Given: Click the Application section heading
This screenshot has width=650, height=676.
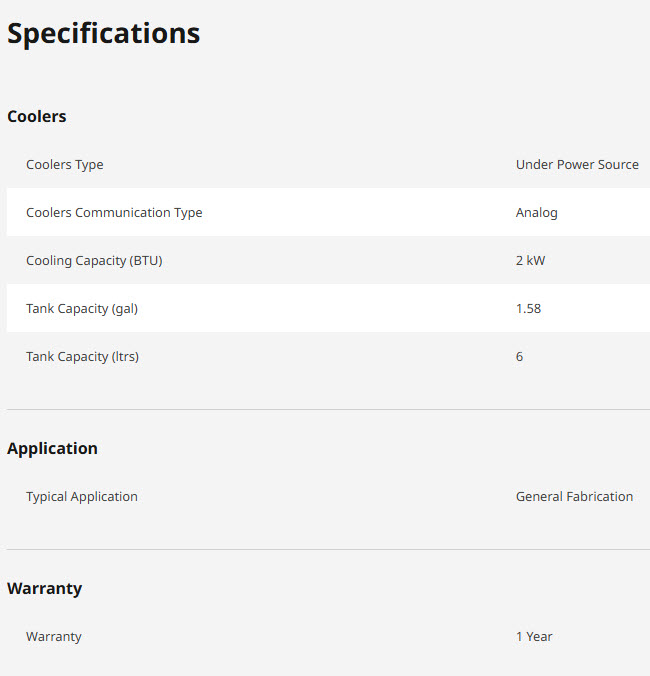Looking at the screenshot, I should (52, 448).
